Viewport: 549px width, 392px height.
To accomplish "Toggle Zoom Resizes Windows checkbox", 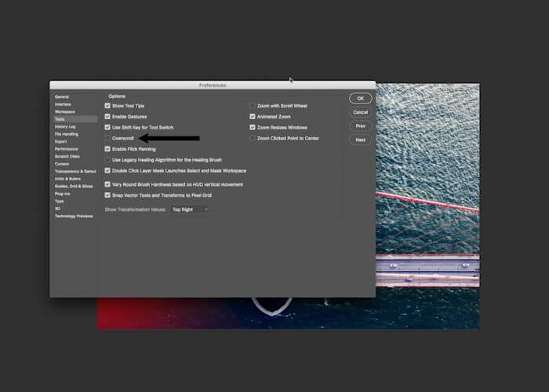I will [x=253, y=127].
